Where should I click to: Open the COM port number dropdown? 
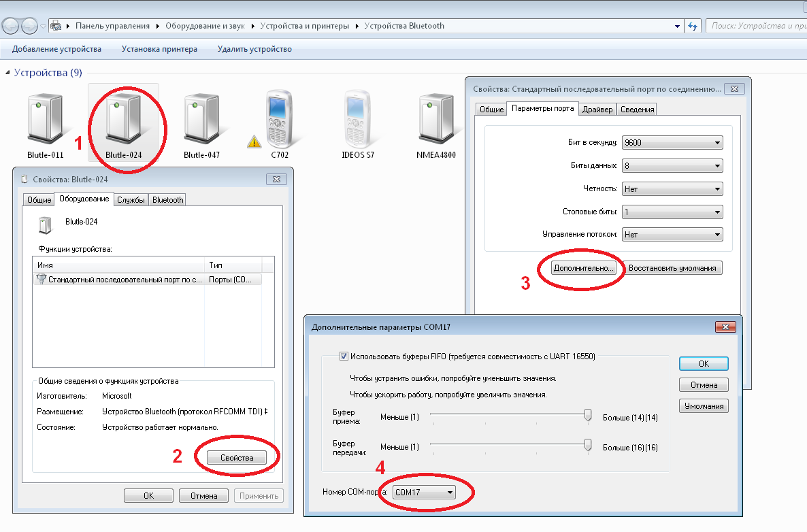[x=425, y=492]
